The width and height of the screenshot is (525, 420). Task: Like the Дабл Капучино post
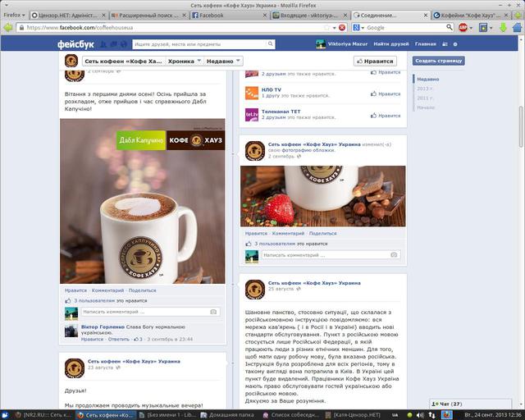[x=75, y=290]
